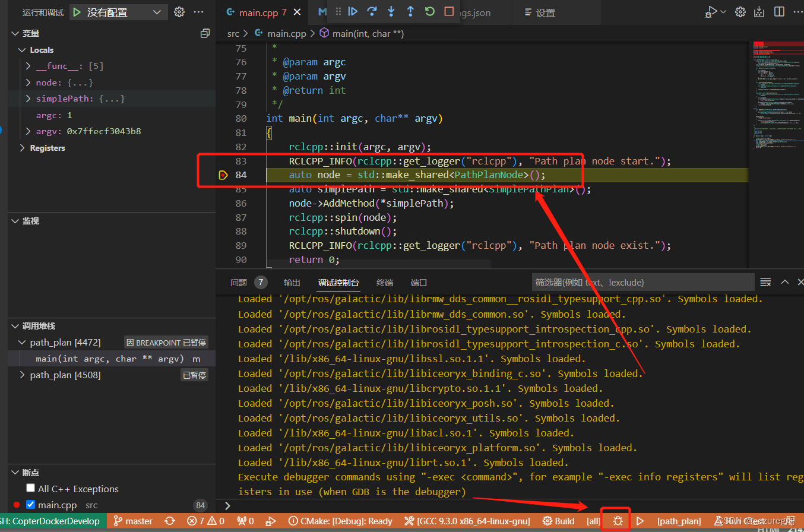The width and height of the screenshot is (804, 532).
Task: Switch to the Problems (问题) tab
Action: (239, 283)
